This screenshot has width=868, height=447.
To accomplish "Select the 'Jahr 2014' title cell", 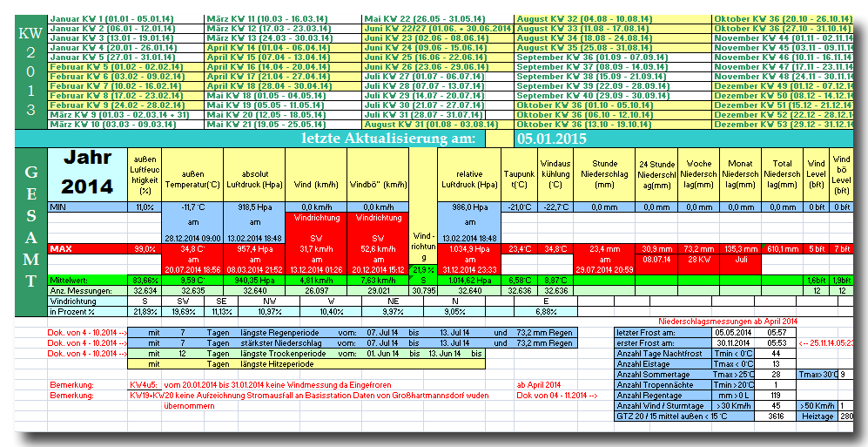I will [x=87, y=173].
